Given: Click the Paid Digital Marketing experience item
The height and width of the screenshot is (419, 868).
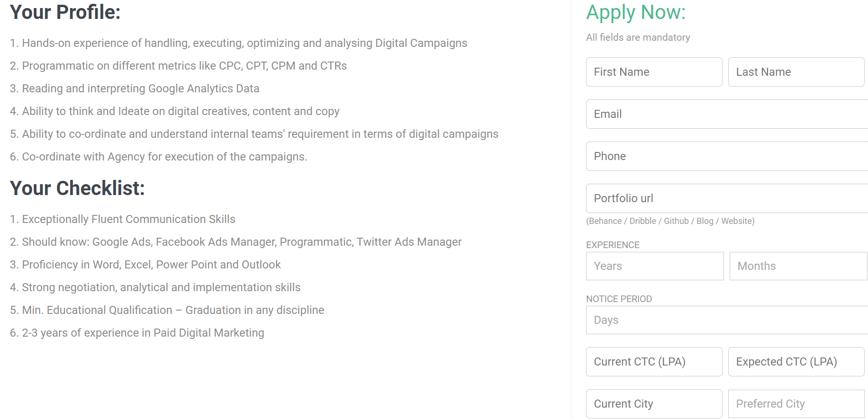Looking at the screenshot, I should point(137,333).
